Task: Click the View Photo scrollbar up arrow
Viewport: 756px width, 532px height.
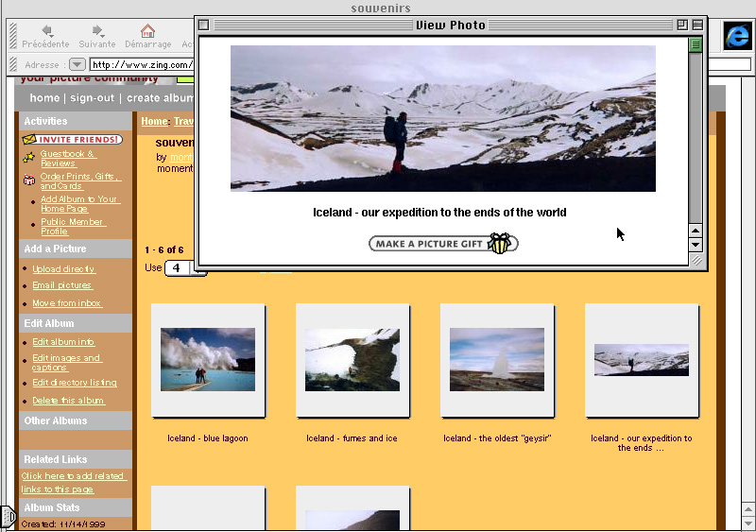Action: [696, 231]
